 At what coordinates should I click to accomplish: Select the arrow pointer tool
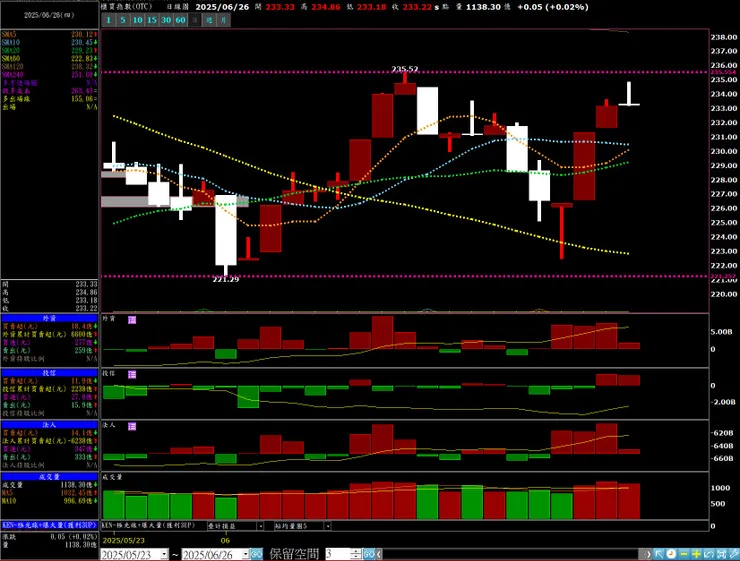[659, 554]
